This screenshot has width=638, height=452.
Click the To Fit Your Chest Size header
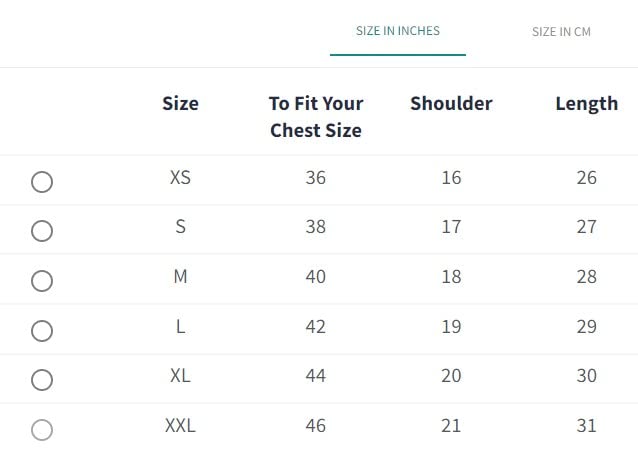coord(316,116)
